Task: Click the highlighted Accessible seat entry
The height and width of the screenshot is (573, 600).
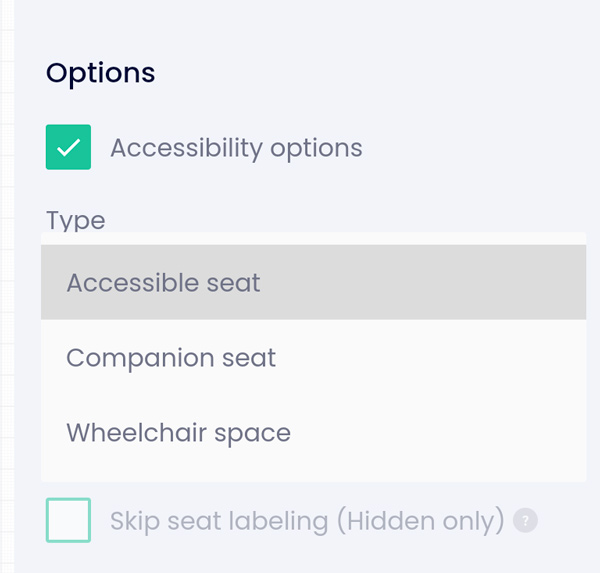Action: point(313,282)
